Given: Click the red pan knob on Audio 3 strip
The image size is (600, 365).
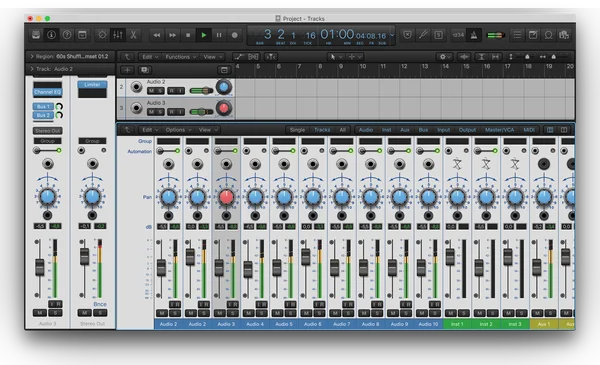Looking at the screenshot, I should point(226,197).
